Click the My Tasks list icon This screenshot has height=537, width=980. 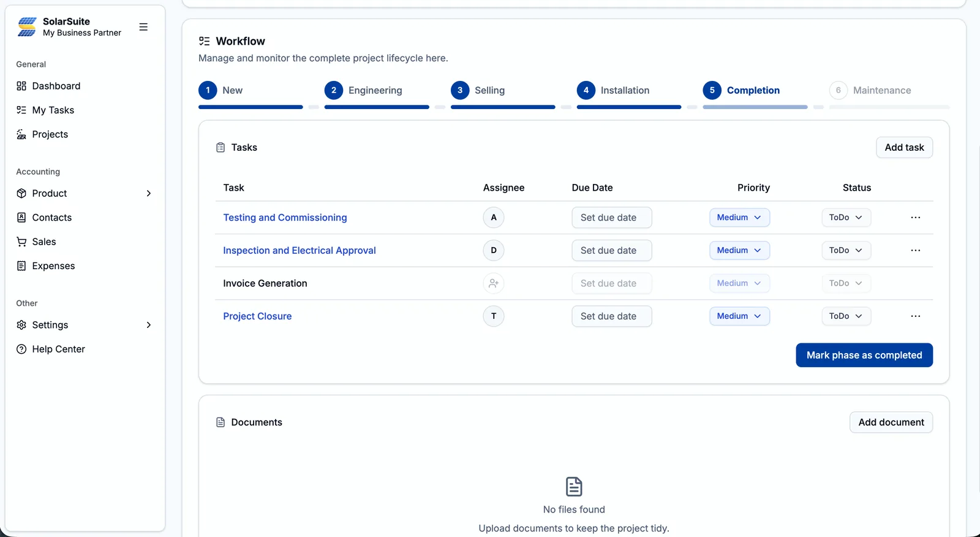[21, 110]
